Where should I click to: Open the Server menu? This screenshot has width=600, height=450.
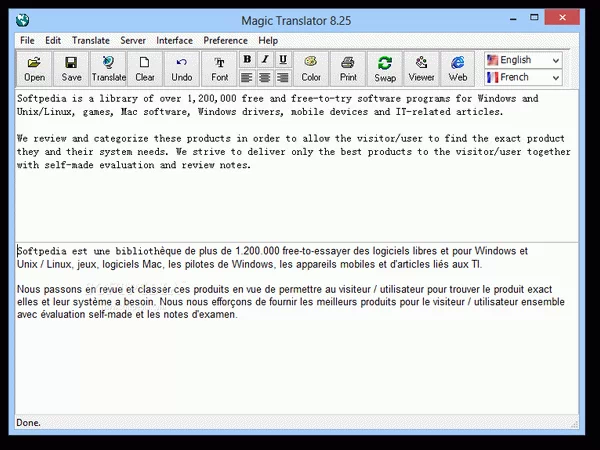pyautogui.click(x=133, y=41)
